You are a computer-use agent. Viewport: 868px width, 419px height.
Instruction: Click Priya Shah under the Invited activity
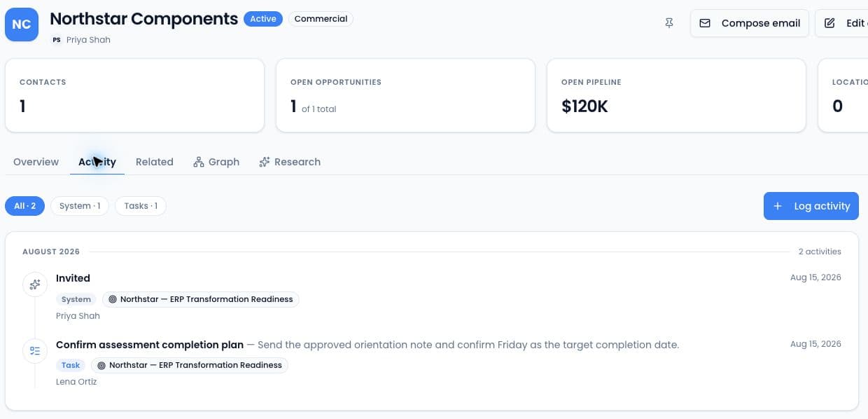[78, 316]
